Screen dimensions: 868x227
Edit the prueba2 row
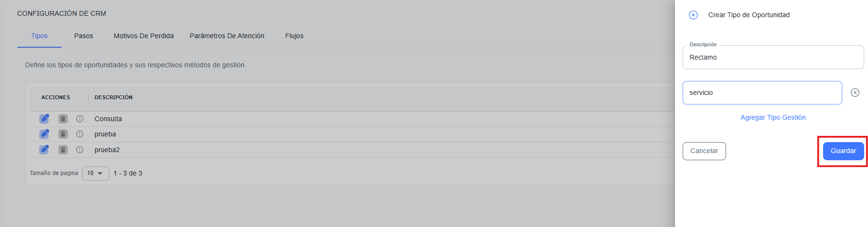pos(44,150)
